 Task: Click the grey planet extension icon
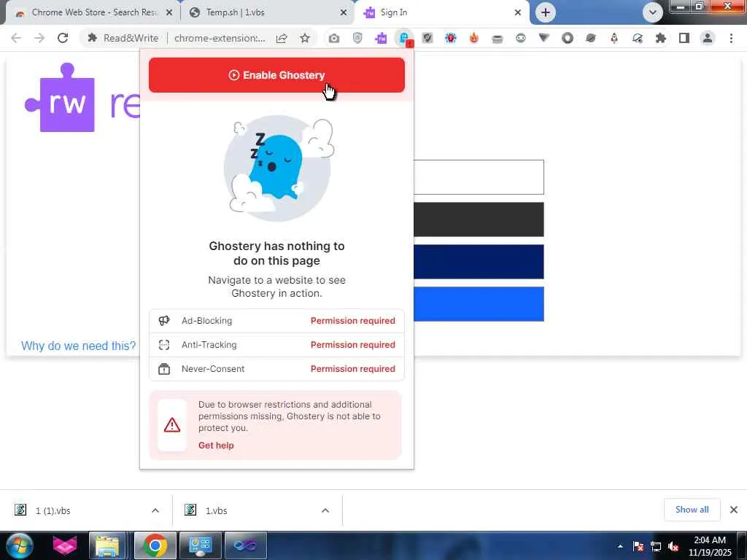pyautogui.click(x=591, y=38)
